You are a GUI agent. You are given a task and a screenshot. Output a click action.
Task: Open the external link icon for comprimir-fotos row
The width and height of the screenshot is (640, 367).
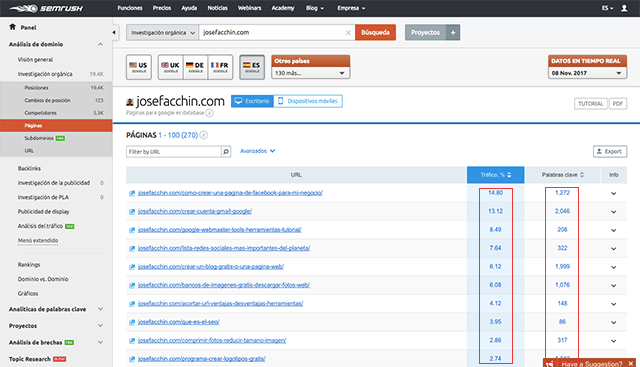[132, 341]
